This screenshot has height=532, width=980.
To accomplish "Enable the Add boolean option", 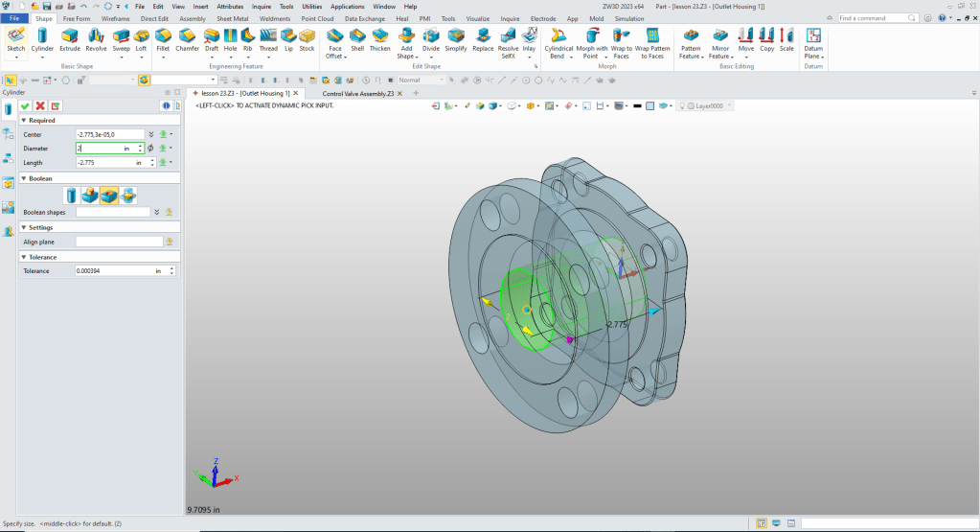I will tap(89, 196).
